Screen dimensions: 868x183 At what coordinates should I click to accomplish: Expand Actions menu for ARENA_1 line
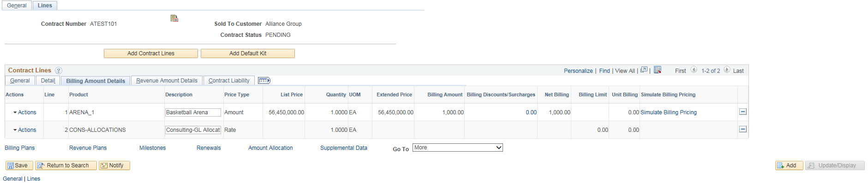(x=24, y=112)
